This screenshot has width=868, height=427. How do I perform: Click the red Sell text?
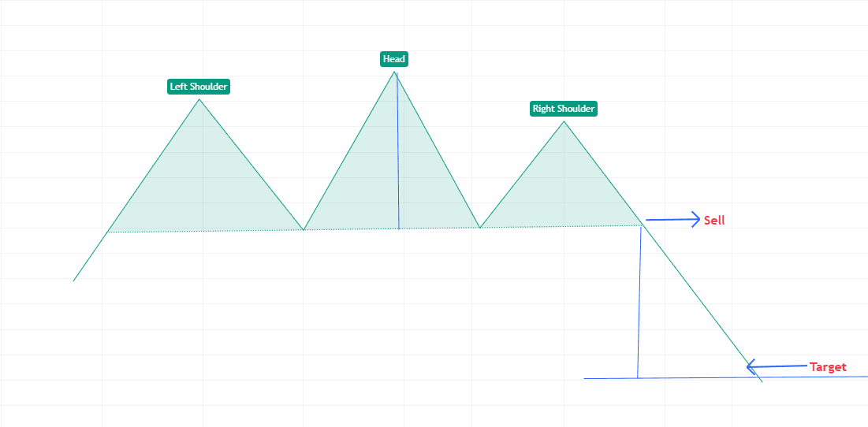(x=714, y=220)
